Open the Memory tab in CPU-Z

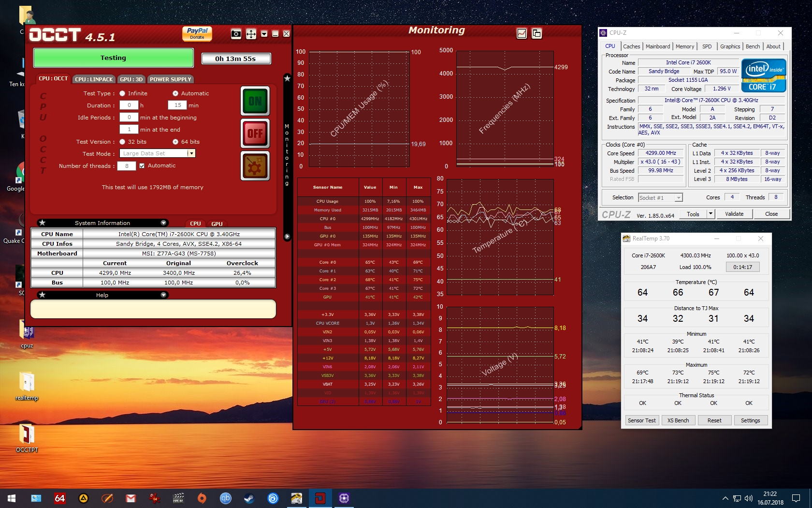685,46
